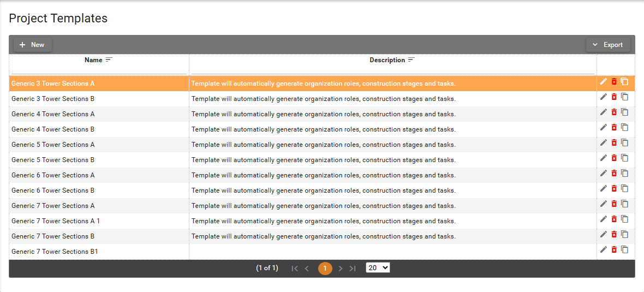Copy Generic 5 Tower Sections A entry
Screen dimensions: 644x292
click(625, 142)
